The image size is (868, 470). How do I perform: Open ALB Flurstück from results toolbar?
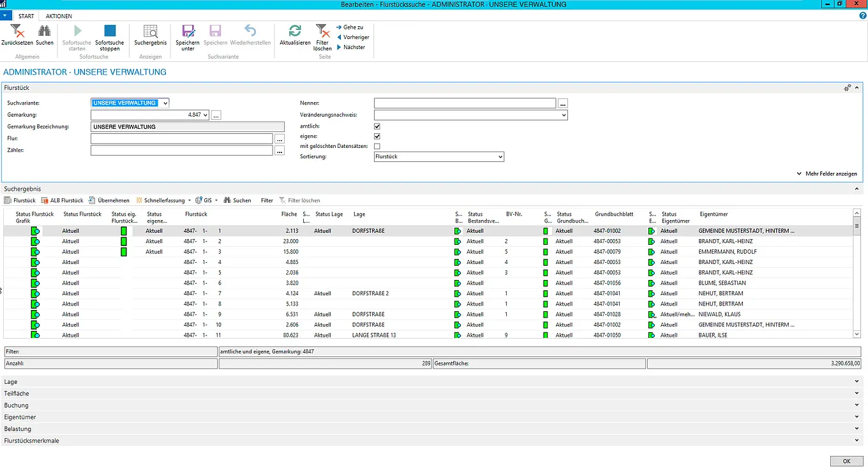pos(63,200)
